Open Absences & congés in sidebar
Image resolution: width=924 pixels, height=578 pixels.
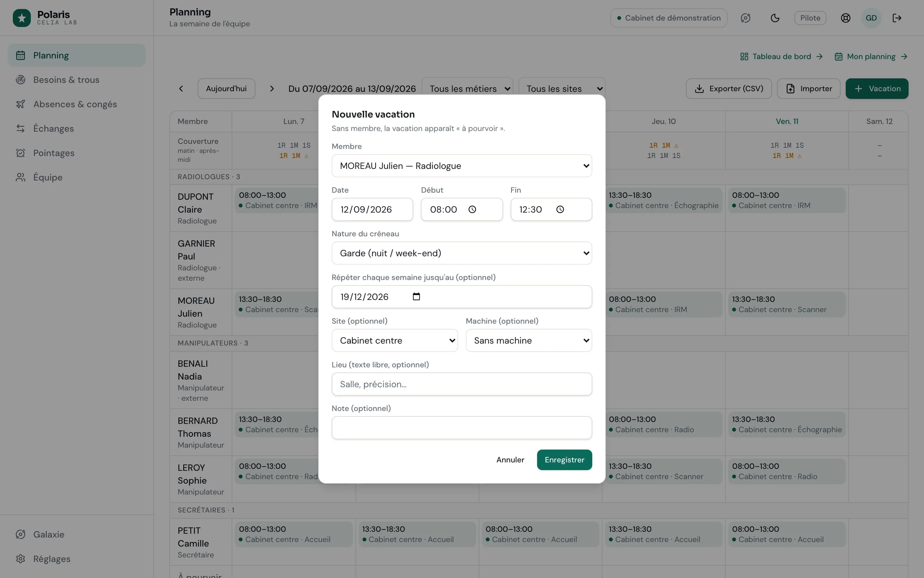(x=77, y=104)
